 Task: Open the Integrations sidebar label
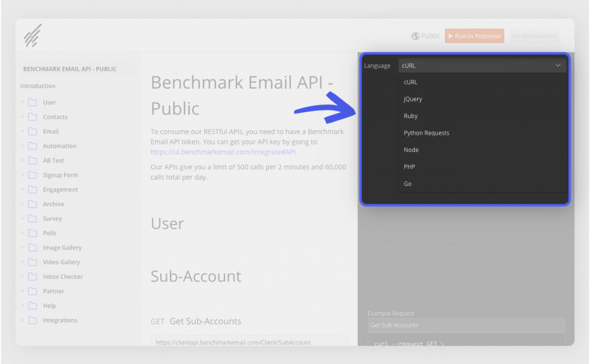[60, 320]
